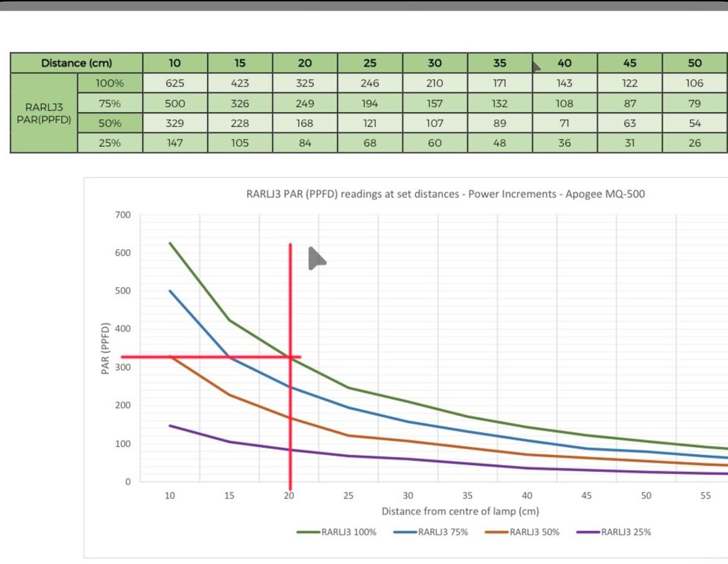Click the 50% row label in table
This screenshot has width=728, height=564.
109,123
